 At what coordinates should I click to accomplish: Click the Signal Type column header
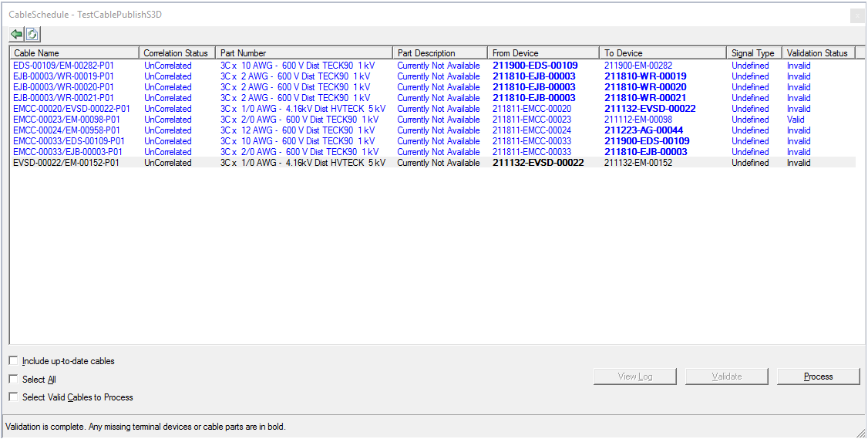click(x=753, y=53)
